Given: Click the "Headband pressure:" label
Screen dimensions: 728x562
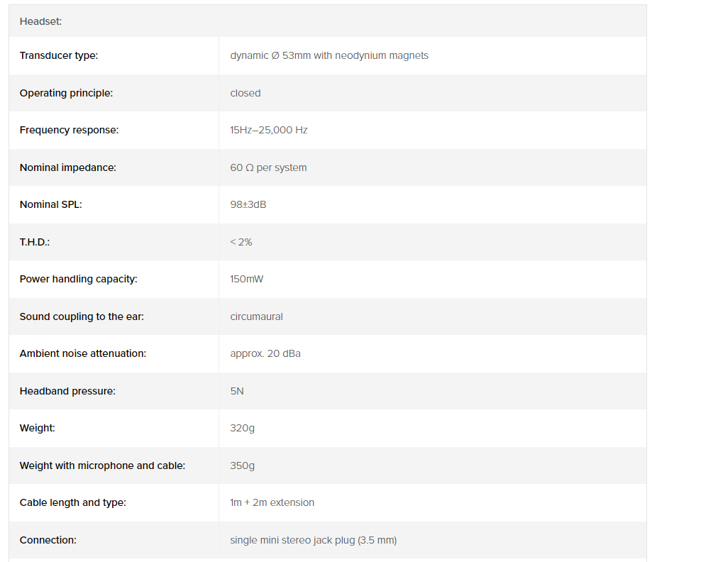Looking at the screenshot, I should pyautogui.click(x=67, y=391).
